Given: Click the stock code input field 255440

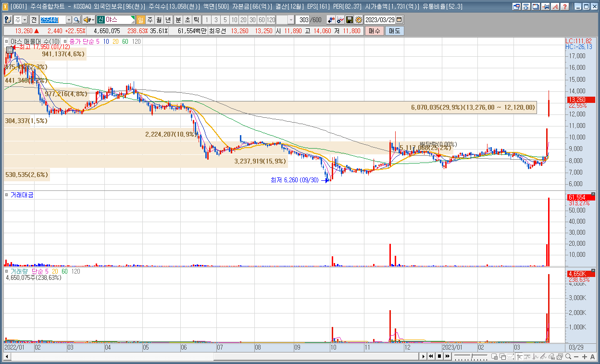Looking at the screenshot, I should coord(53,20).
